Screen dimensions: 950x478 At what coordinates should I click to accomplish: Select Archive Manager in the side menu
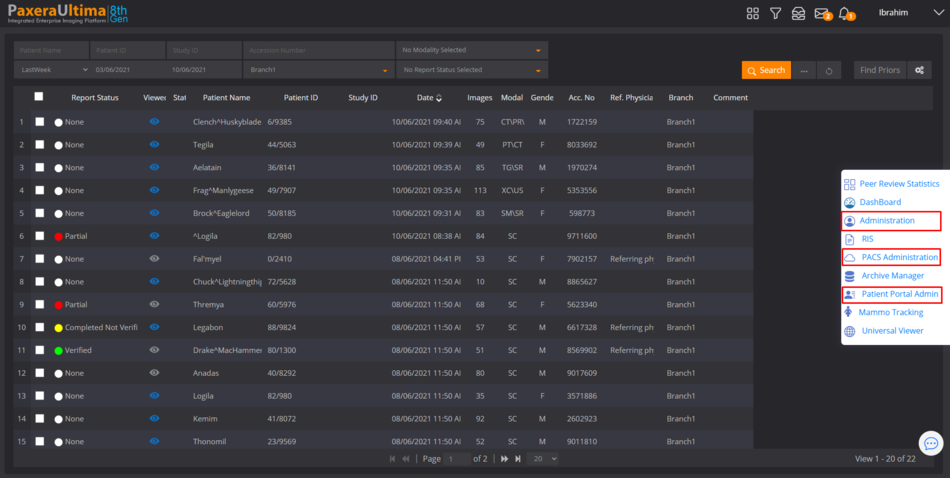pyautogui.click(x=893, y=276)
